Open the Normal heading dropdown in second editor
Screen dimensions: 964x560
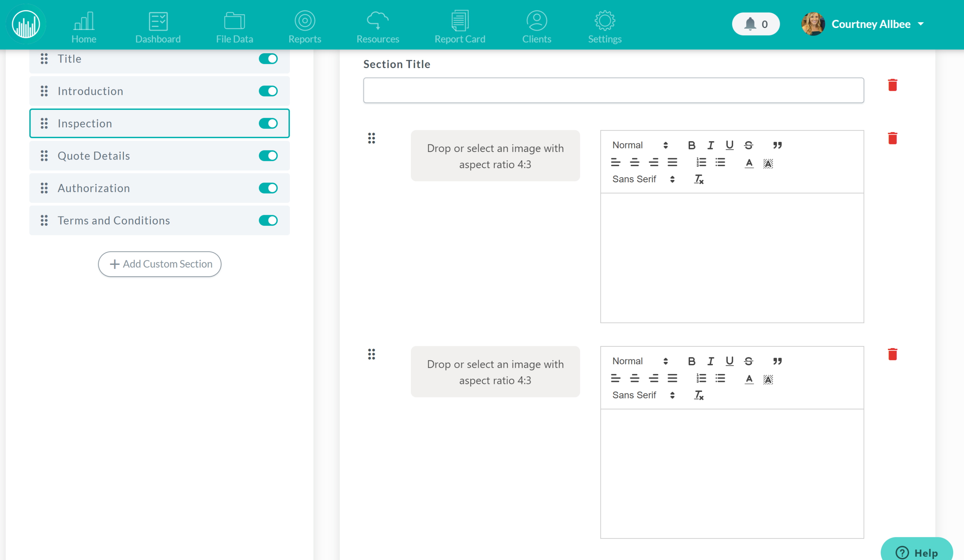point(640,361)
